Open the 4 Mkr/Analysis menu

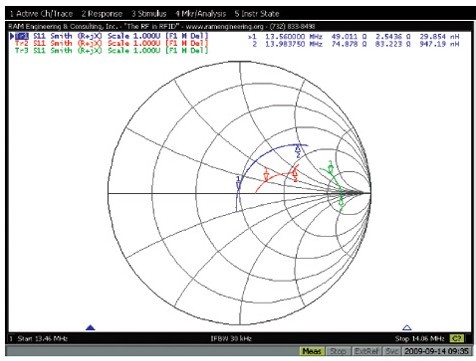point(201,14)
